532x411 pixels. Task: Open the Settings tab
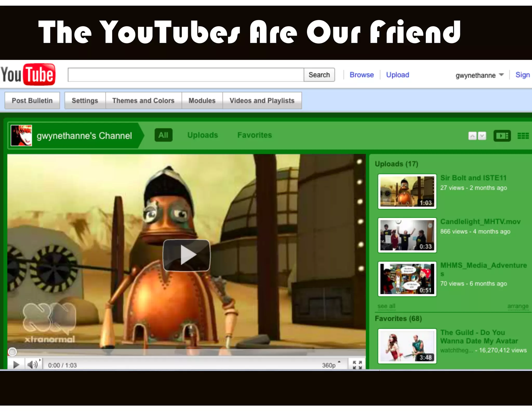point(85,101)
